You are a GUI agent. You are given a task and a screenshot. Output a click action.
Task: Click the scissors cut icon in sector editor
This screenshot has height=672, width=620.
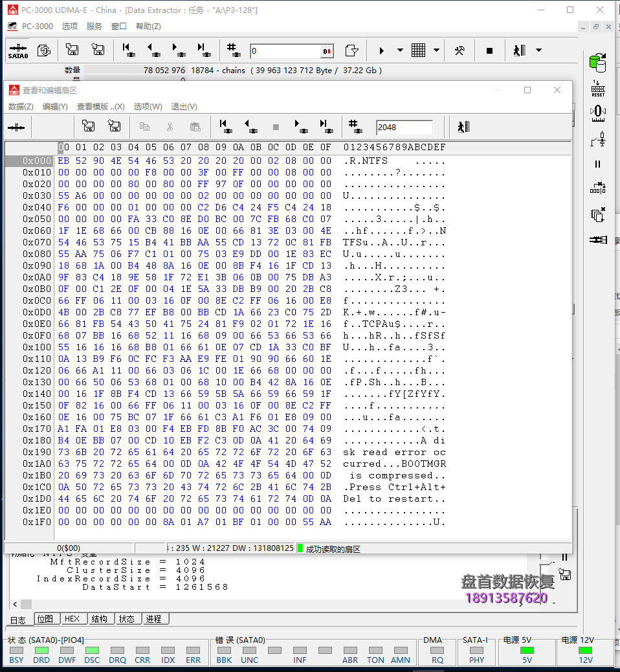coord(170,127)
